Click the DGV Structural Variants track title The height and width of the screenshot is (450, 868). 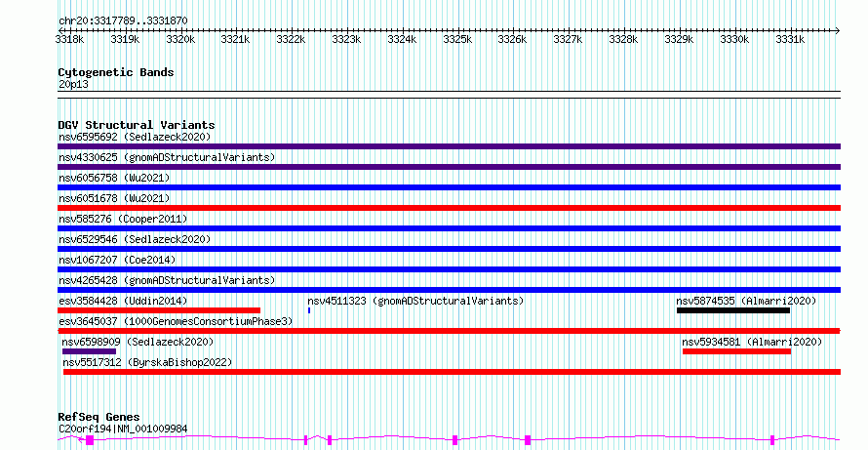tap(137, 125)
